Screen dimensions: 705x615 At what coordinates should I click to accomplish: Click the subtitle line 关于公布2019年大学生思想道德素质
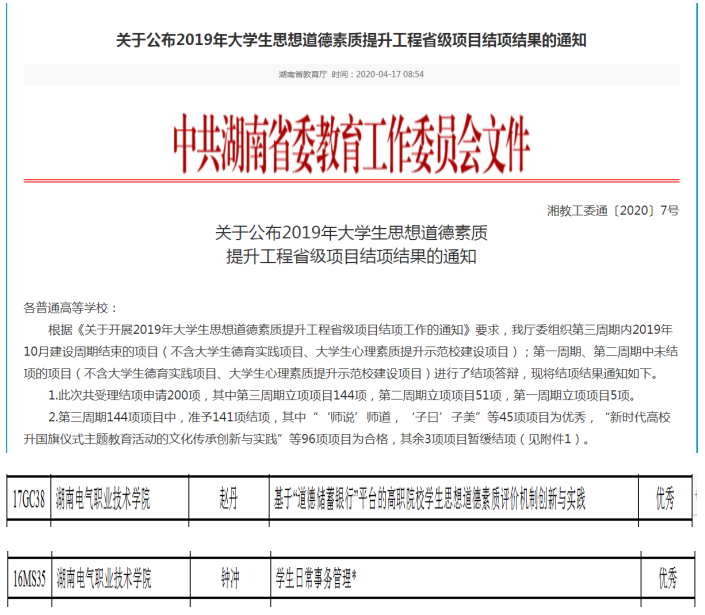tap(351, 233)
